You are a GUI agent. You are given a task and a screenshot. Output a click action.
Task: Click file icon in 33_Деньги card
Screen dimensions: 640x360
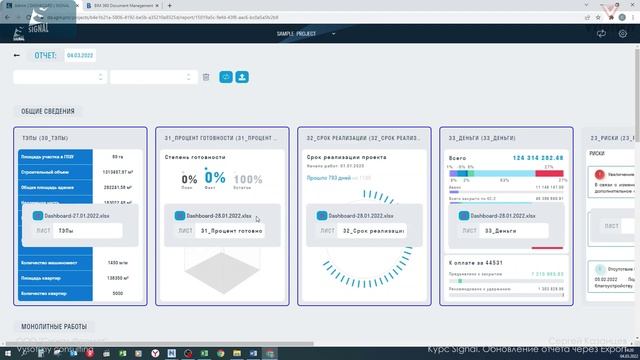(x=464, y=216)
